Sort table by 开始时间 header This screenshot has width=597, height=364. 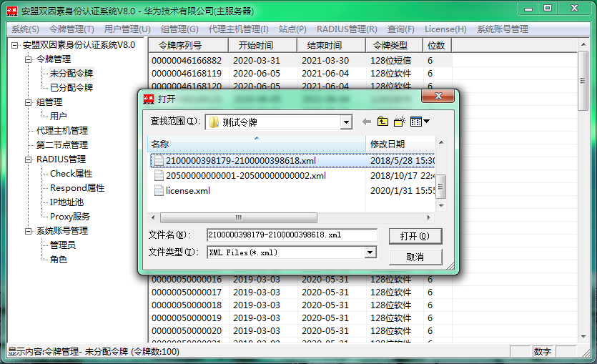point(262,45)
